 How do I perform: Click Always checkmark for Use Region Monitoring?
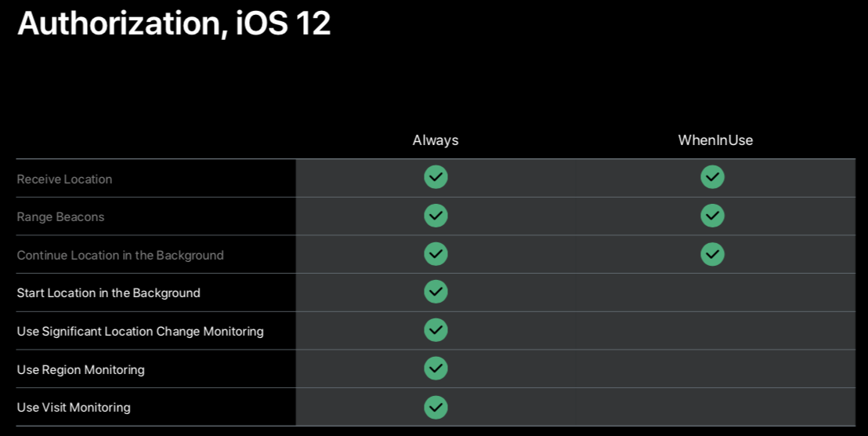click(436, 369)
